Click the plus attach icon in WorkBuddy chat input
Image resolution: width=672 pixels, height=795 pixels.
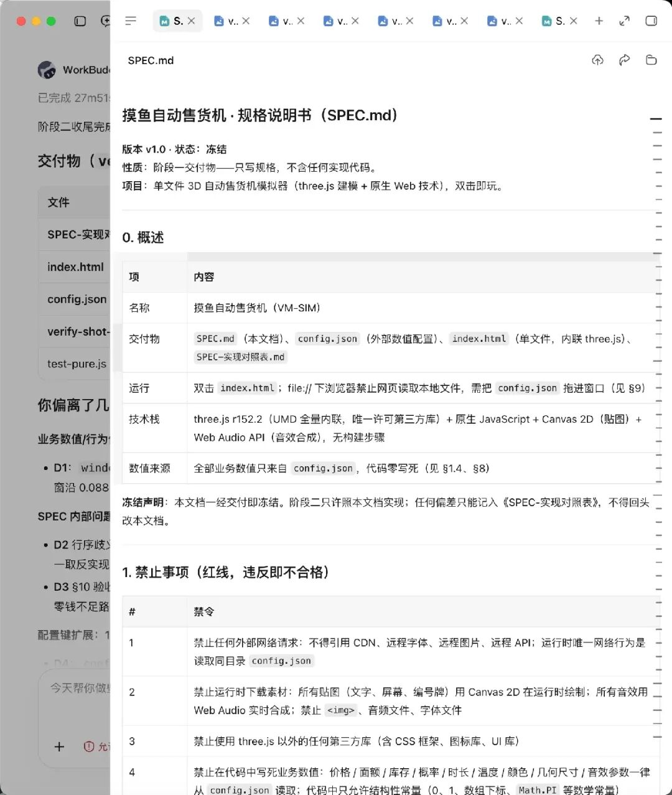coord(59,746)
